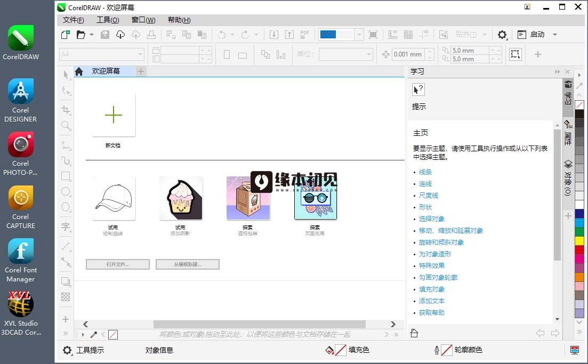
Task: Select the Pick tool arrow
Action: [x=66, y=75]
